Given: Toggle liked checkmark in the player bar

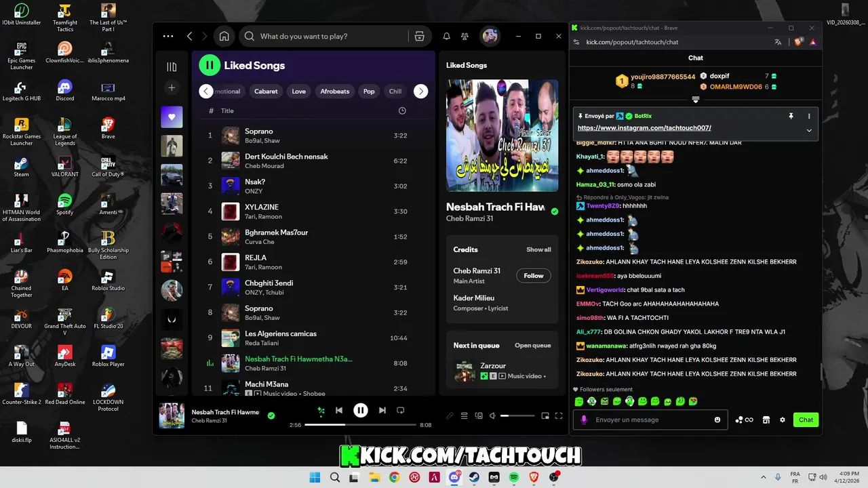Looking at the screenshot, I should (271, 415).
